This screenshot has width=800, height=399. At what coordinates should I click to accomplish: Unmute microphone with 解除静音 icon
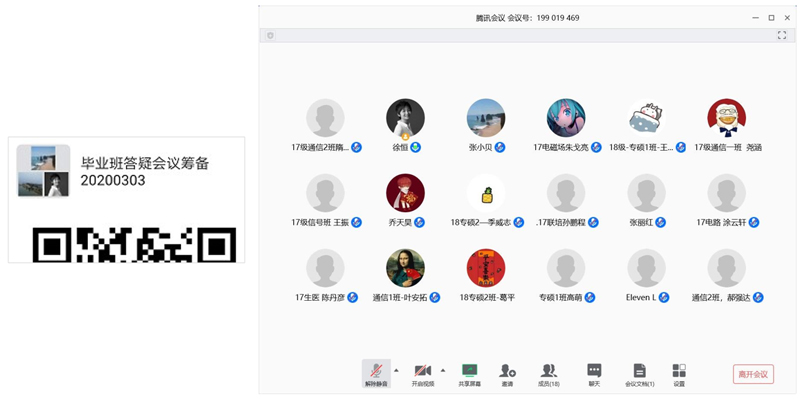click(376, 374)
